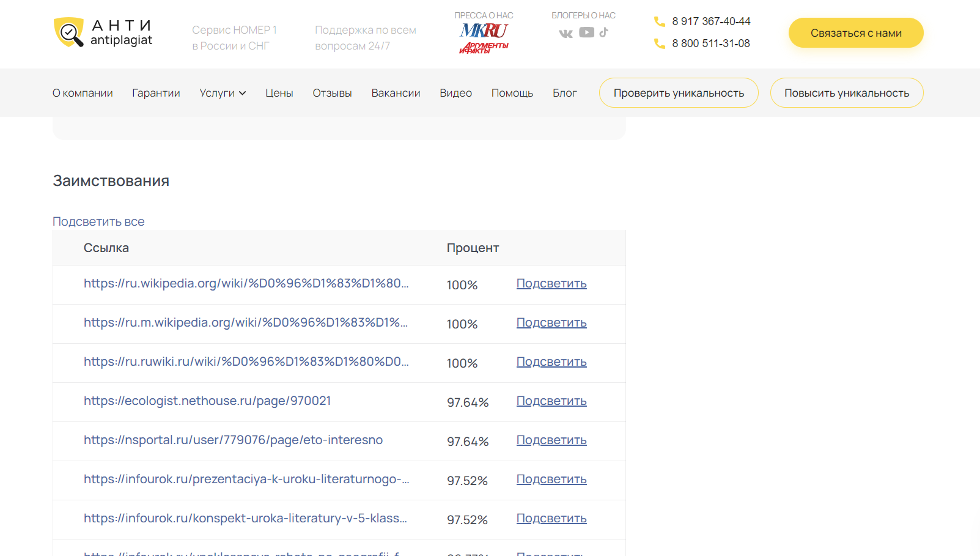The image size is (980, 556).
Task: Go to the Гарантии page
Action: coord(156,93)
